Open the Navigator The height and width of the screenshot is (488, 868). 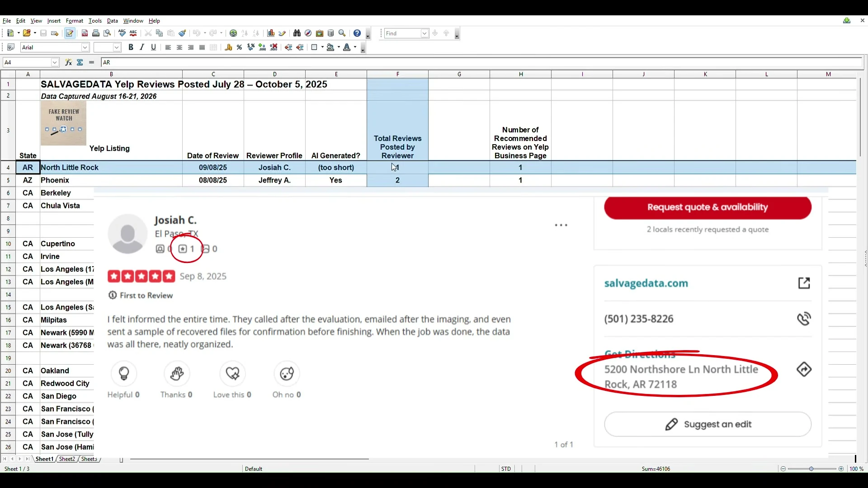pos(308,33)
